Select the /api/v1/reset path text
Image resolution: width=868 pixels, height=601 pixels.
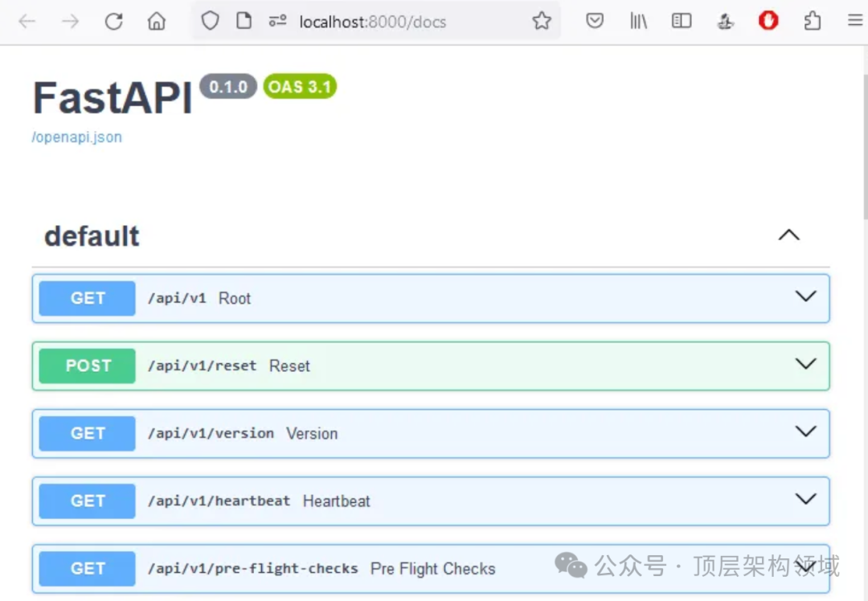click(202, 366)
